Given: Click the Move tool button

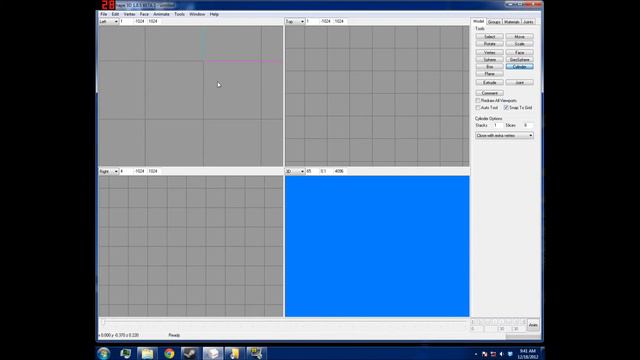Looking at the screenshot, I should 520,37.
